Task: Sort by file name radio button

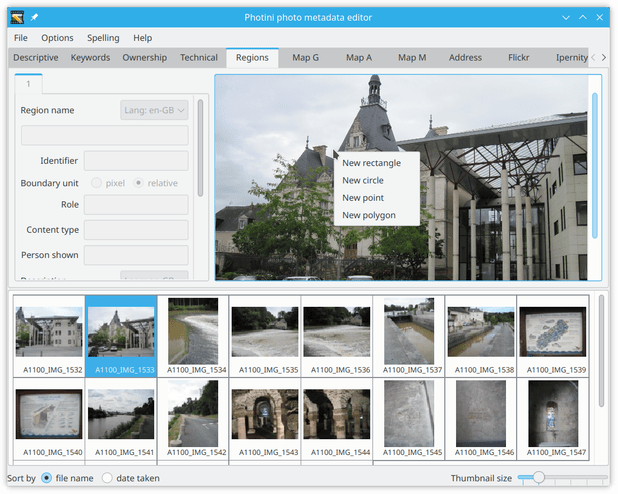Action: (47, 478)
